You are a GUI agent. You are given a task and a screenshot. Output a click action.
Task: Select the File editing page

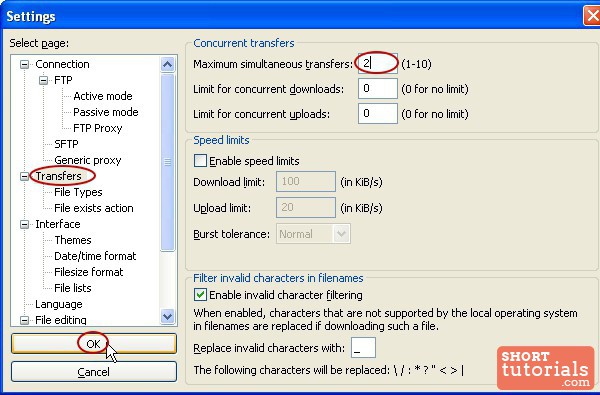tap(60, 320)
